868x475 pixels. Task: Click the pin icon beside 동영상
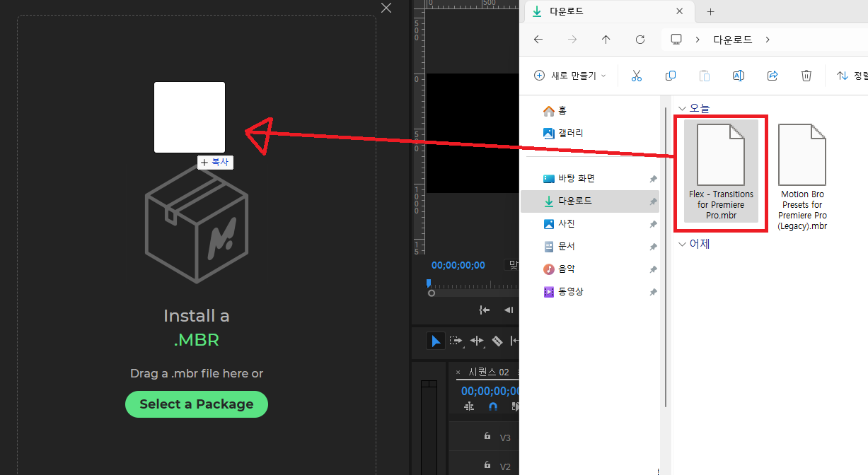coord(653,292)
